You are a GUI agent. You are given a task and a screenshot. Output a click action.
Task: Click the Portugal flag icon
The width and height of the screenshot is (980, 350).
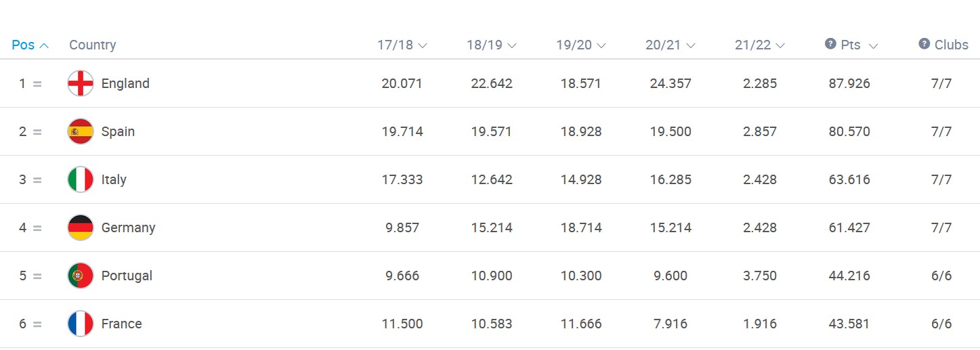[x=81, y=276]
